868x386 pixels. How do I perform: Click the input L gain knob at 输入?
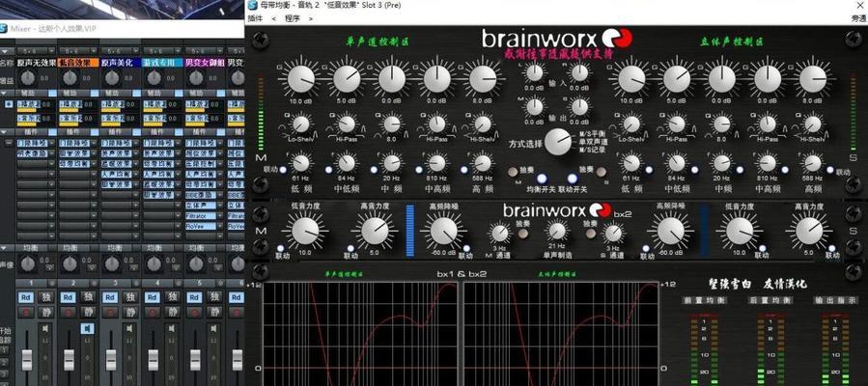[x=534, y=72]
